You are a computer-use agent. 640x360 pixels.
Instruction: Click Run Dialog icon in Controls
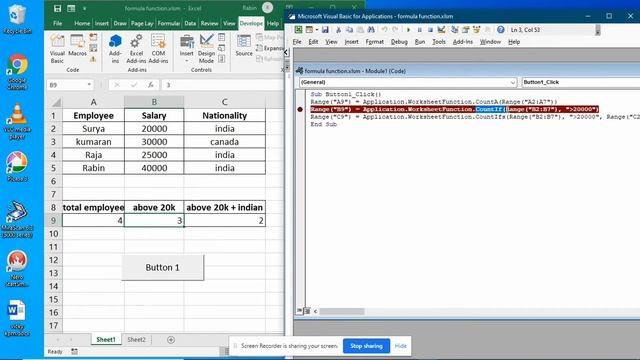point(222,59)
